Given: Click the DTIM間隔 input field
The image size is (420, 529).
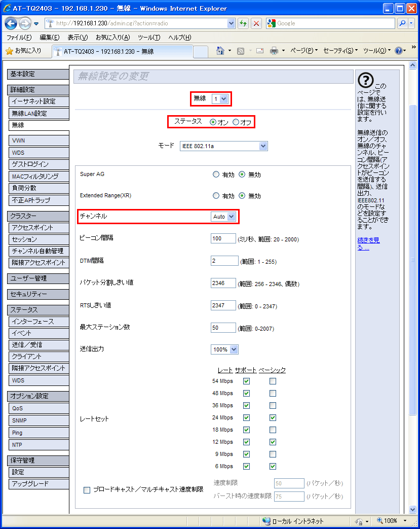Looking at the screenshot, I should coord(224,261).
